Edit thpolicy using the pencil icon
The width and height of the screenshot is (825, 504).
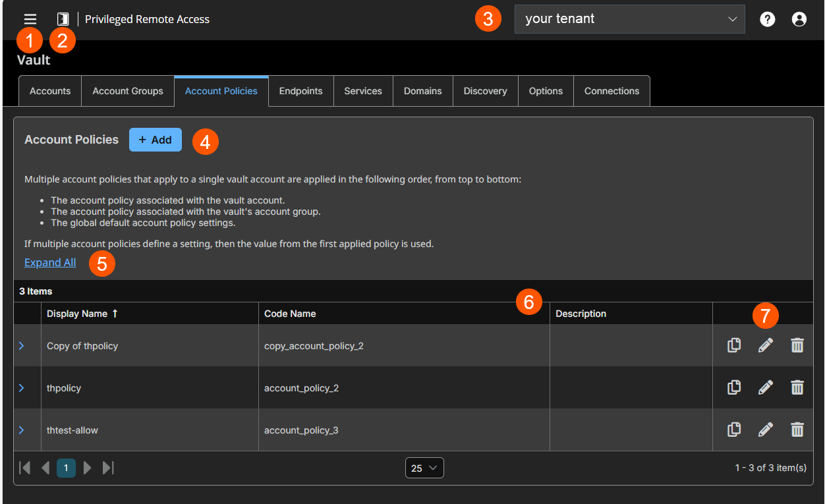point(765,387)
